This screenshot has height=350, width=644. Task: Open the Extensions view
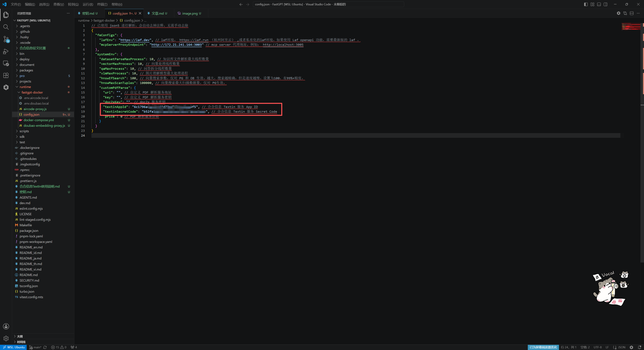[x=6, y=75]
